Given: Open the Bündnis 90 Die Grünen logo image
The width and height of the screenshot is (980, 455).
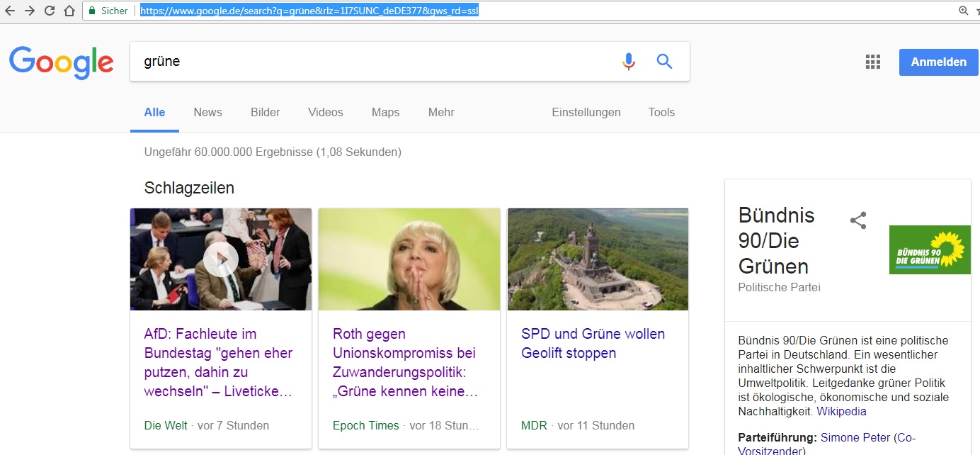Looking at the screenshot, I should click(930, 249).
